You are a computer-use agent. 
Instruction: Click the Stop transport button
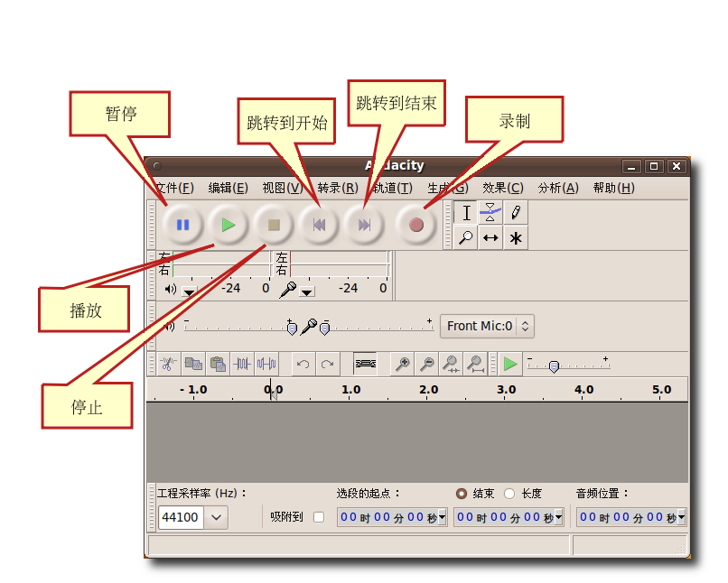274,225
